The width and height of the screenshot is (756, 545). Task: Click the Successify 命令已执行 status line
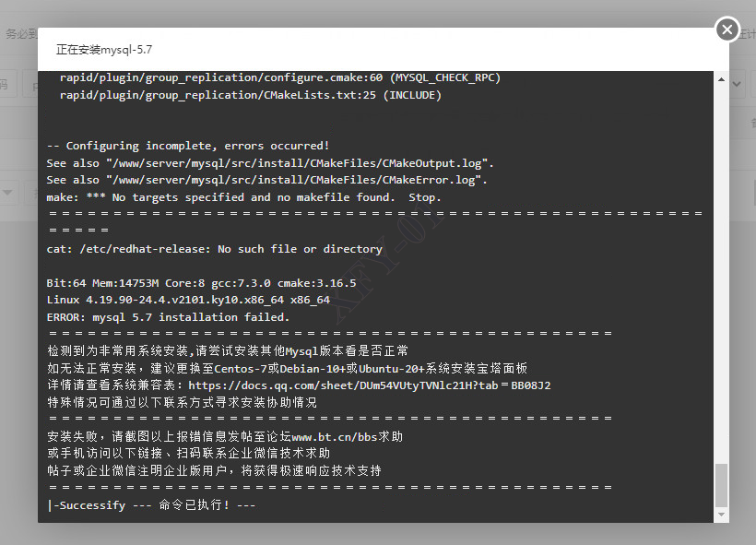[x=151, y=505]
